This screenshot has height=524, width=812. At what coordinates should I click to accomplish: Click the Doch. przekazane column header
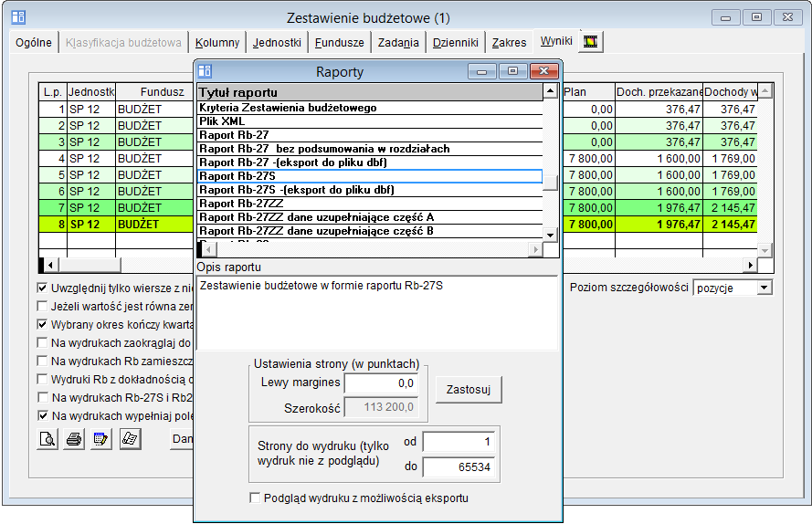[x=659, y=91]
